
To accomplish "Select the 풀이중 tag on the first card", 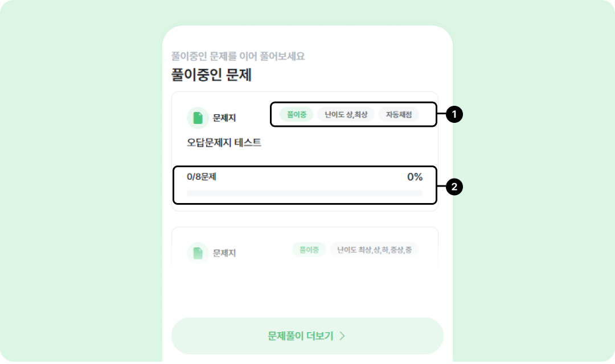I will 297,114.
